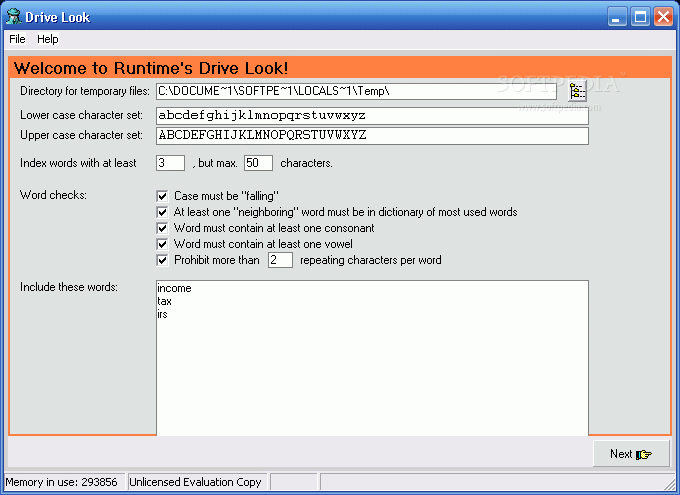The image size is (680, 495).
Task: Toggle the Prohibit repeating characters checkbox
Action: point(162,260)
